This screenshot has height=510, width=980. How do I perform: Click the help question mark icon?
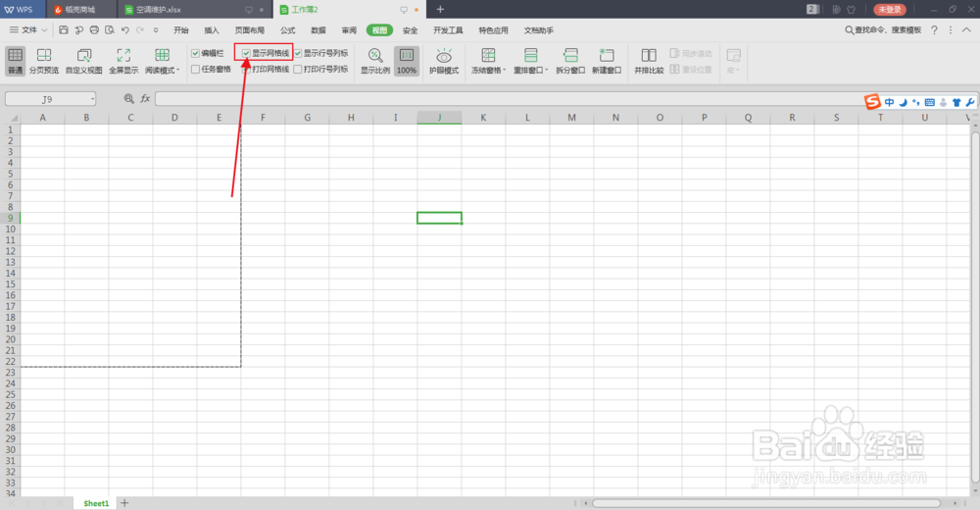[x=934, y=30]
